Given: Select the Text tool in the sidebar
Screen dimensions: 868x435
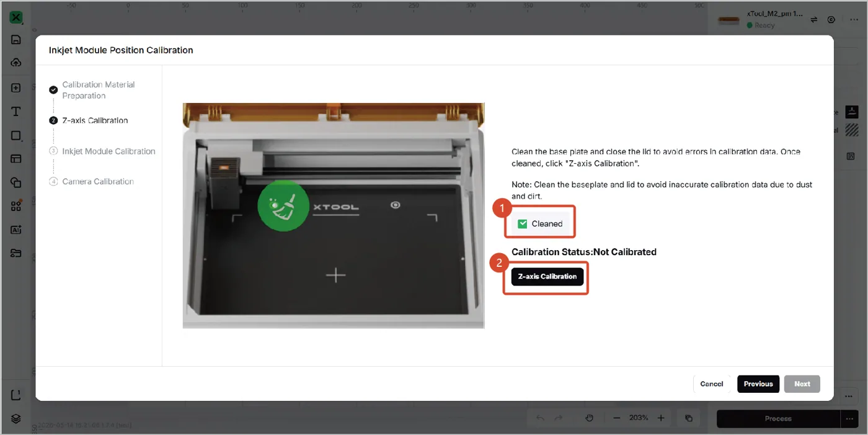Looking at the screenshot, I should tap(16, 112).
